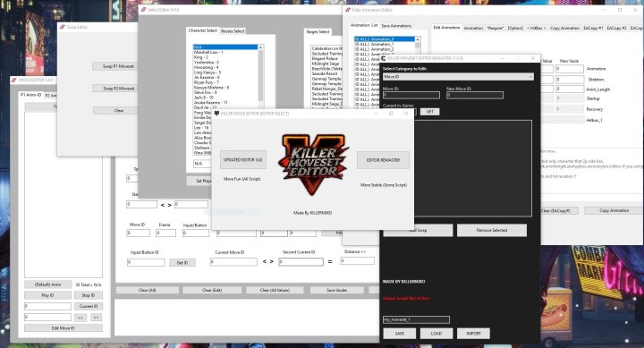Click the my_moveset_1 filename field

pyautogui.click(x=416, y=319)
